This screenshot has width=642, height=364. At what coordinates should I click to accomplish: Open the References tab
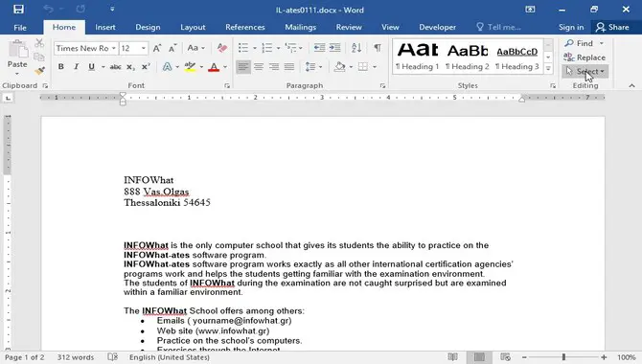pos(245,27)
